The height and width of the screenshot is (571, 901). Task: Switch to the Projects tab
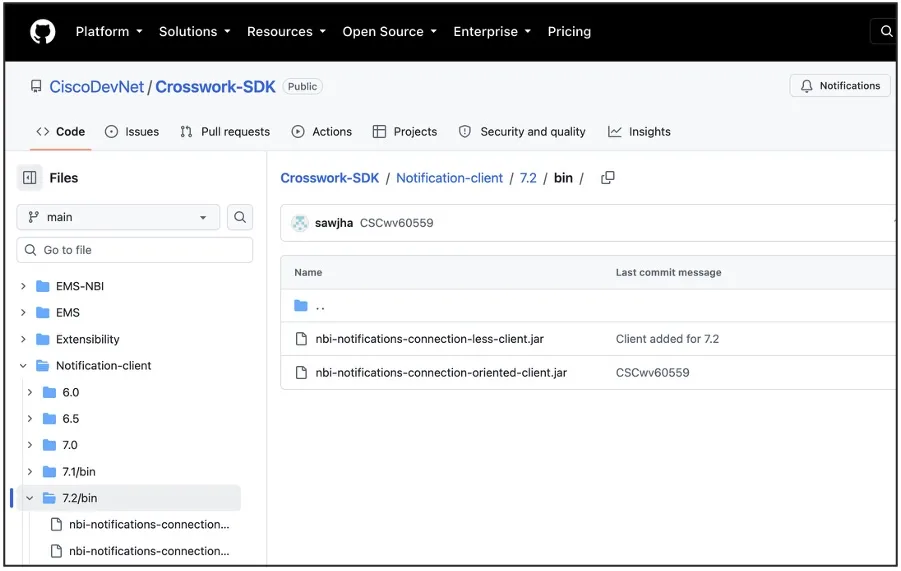coord(405,132)
